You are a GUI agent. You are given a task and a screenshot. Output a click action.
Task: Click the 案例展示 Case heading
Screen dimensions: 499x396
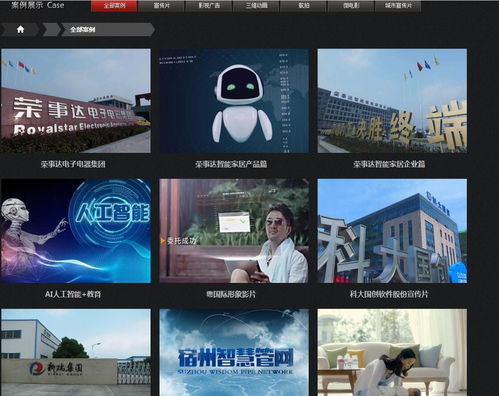tap(38, 5)
